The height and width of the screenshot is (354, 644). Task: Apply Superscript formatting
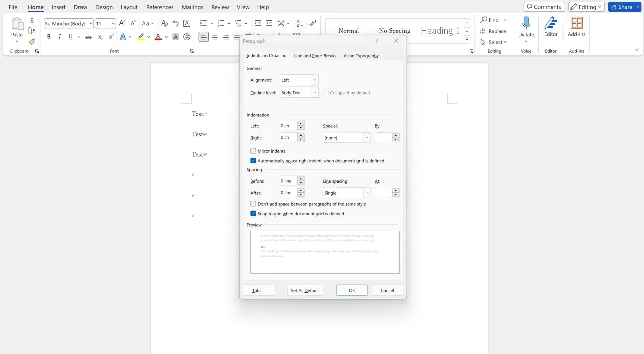pos(111,37)
